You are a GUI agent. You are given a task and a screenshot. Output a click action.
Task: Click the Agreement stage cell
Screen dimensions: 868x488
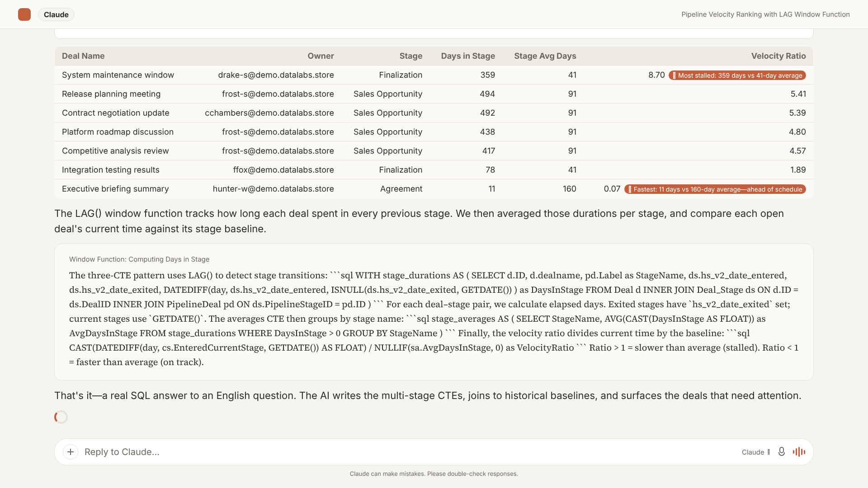tap(401, 189)
